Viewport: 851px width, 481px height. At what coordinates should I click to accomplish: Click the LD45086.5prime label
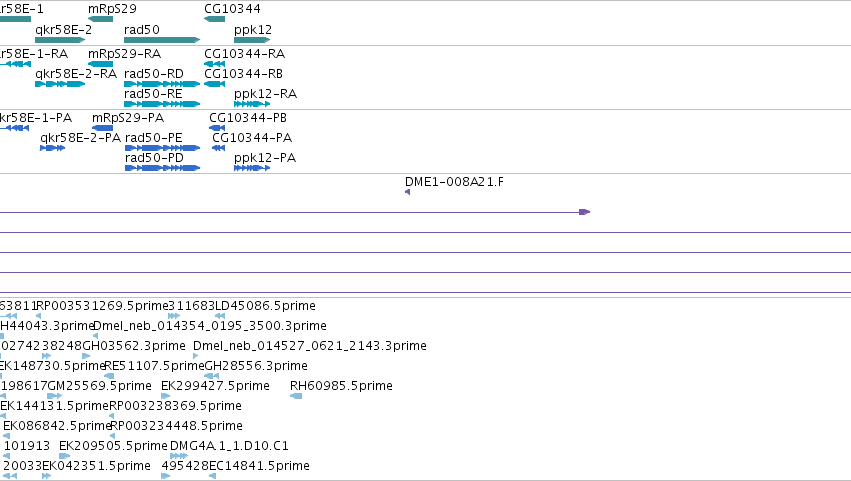coord(265,306)
